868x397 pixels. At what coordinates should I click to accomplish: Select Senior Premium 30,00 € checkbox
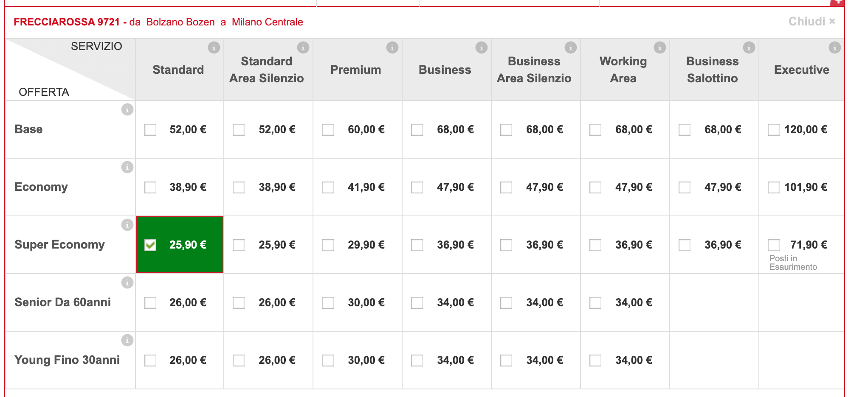coord(328,303)
